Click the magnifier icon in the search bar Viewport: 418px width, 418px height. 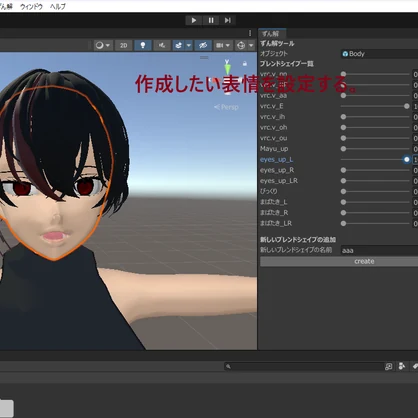228,367
